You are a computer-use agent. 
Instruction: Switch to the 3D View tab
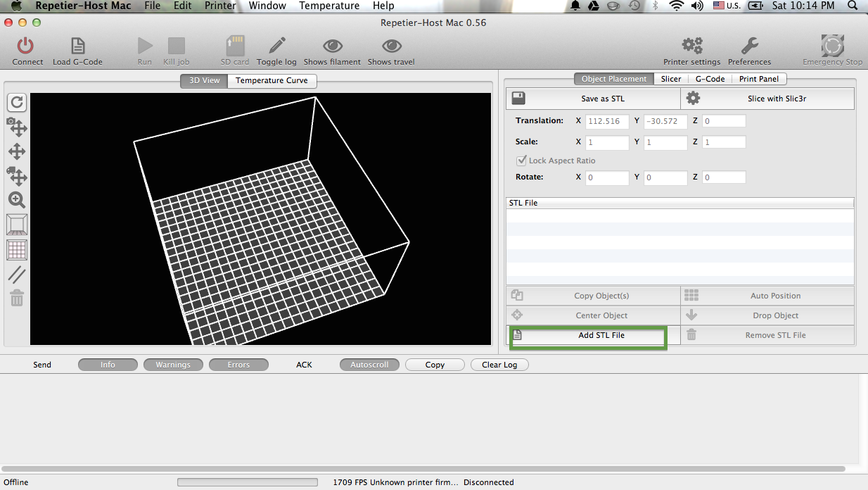pos(204,80)
